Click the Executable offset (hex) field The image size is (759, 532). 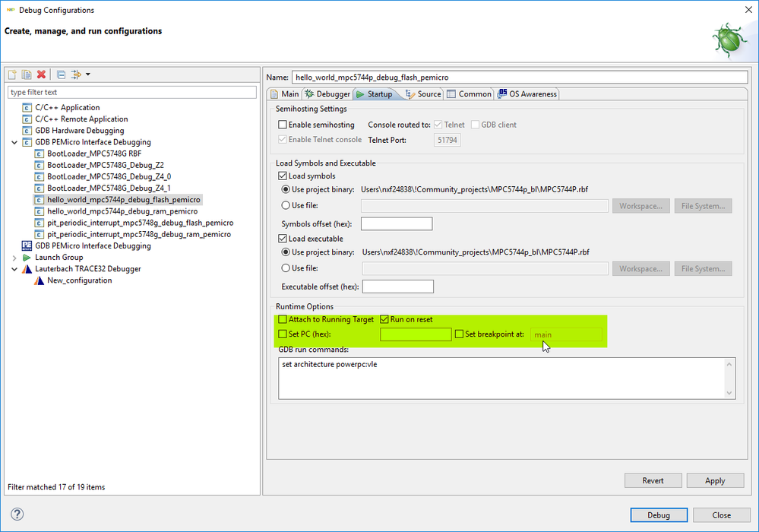point(398,287)
